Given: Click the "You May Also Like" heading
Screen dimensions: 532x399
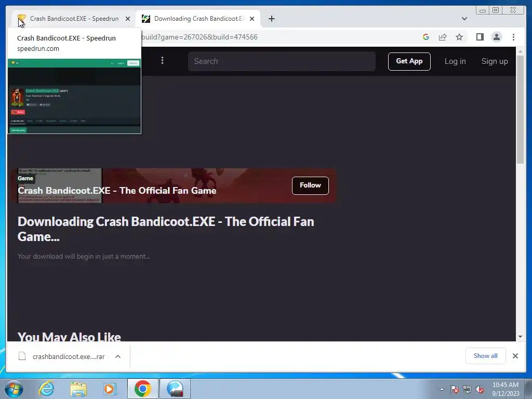Looking at the screenshot, I should click(x=69, y=337).
